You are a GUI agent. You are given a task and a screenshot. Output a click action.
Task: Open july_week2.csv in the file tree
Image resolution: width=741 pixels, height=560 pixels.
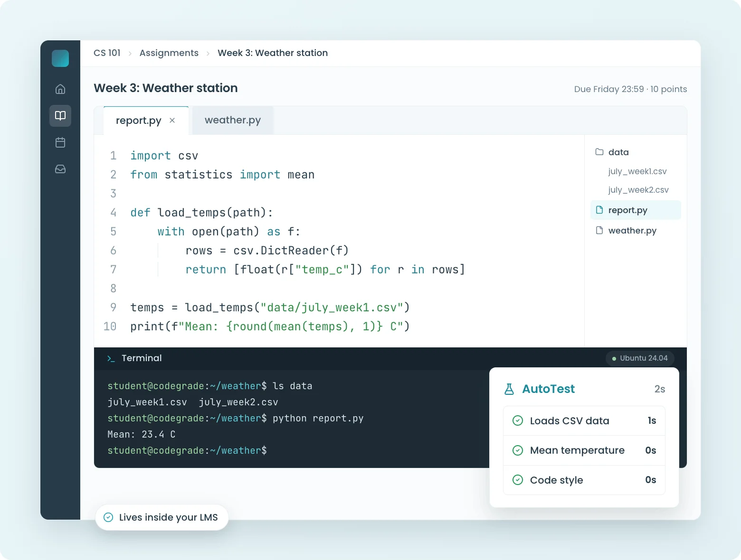pos(638,190)
